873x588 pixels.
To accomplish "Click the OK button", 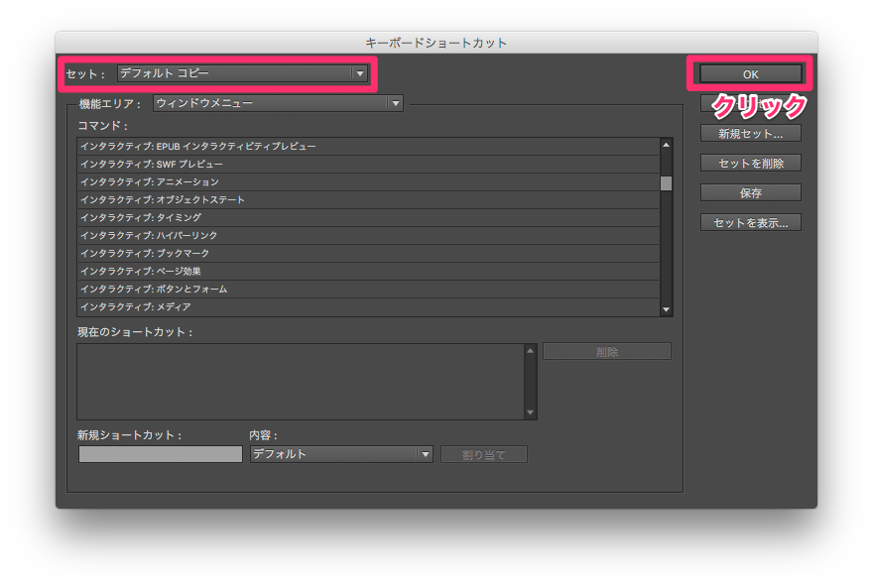I will tap(750, 73).
